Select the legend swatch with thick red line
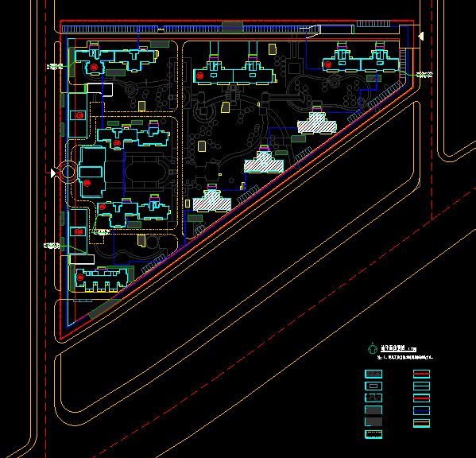This screenshot has width=476, height=458. (x=421, y=398)
